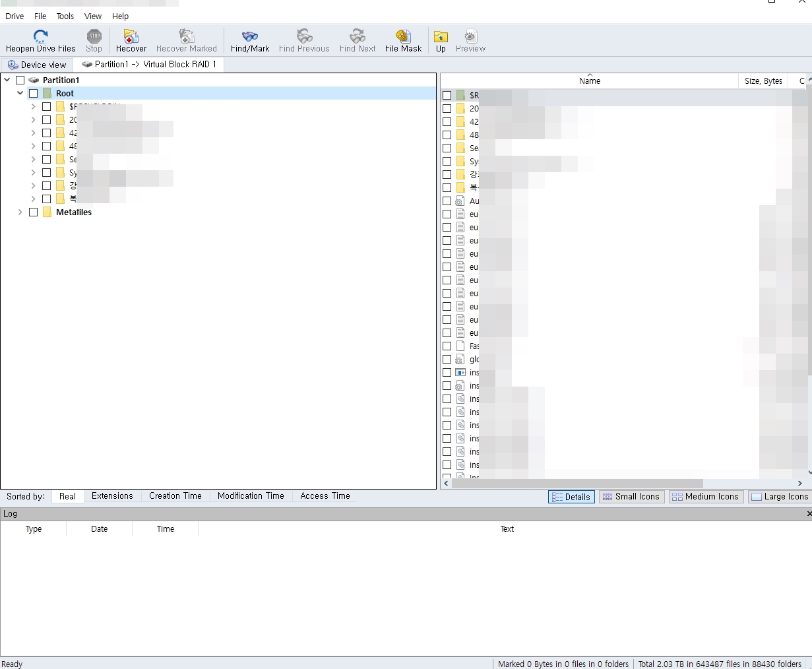Go Up one folder level
The width and height of the screenshot is (812, 669).
[441, 36]
